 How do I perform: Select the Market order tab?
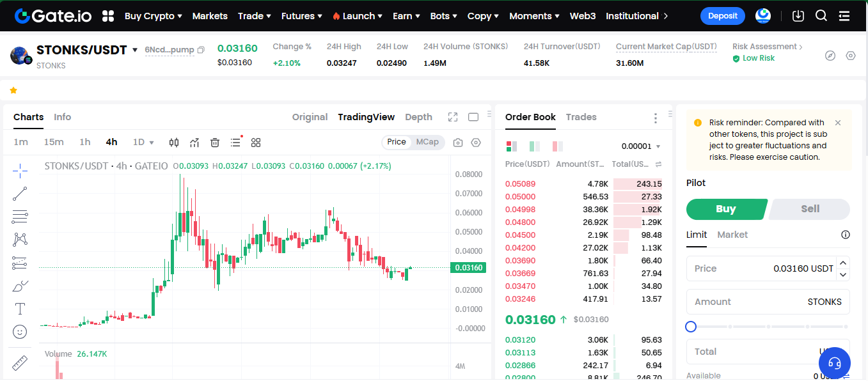click(x=732, y=235)
